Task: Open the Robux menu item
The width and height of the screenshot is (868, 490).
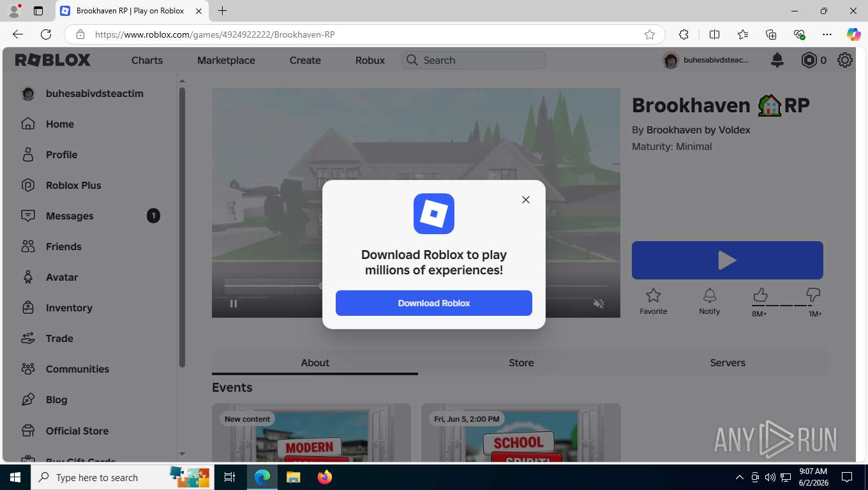Action: [370, 60]
